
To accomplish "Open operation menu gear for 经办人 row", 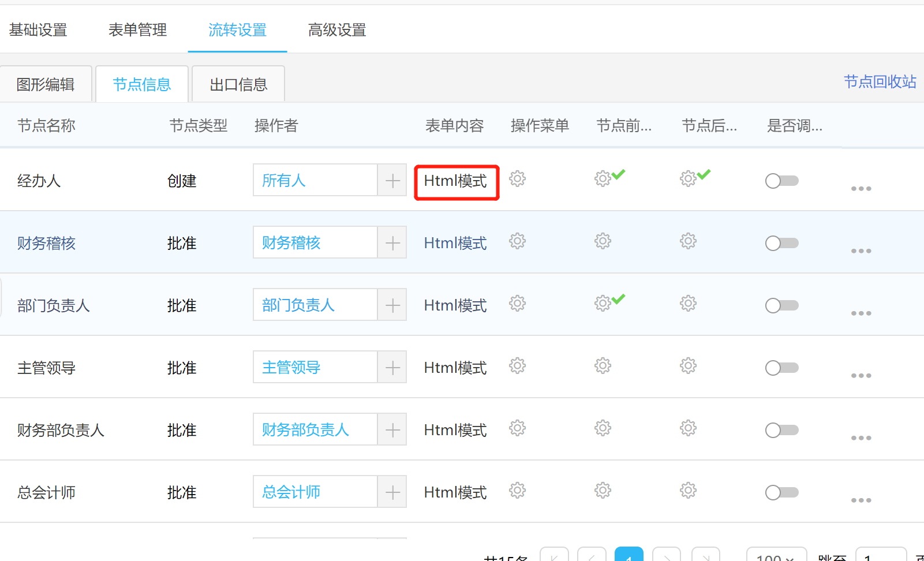I will click(517, 179).
